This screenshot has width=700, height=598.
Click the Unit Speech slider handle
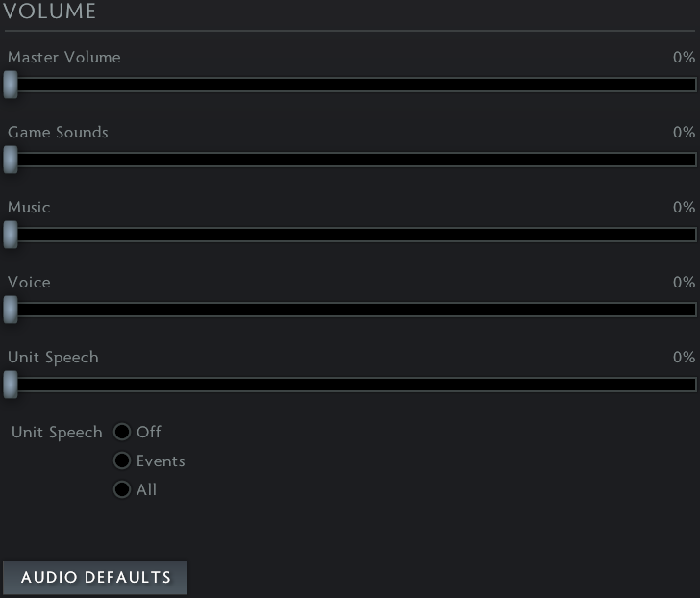coord(10,385)
